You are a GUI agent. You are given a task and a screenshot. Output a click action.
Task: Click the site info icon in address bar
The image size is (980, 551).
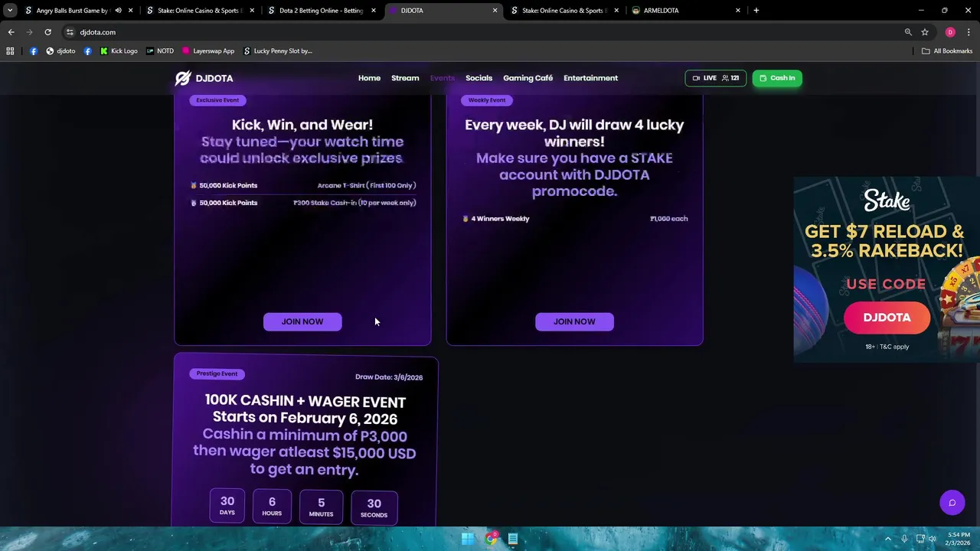pyautogui.click(x=70, y=32)
